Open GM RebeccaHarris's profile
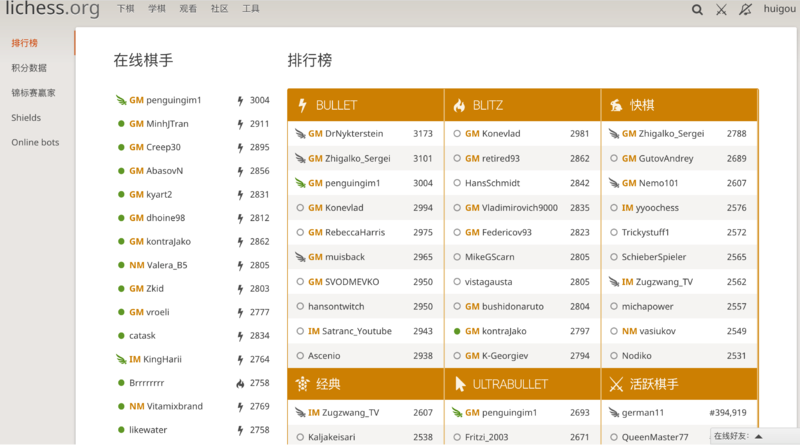The image size is (800, 445). pyautogui.click(x=346, y=232)
